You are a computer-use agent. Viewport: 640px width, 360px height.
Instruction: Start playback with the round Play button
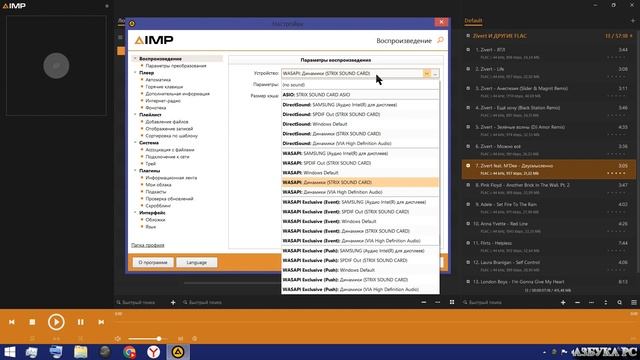(56, 322)
